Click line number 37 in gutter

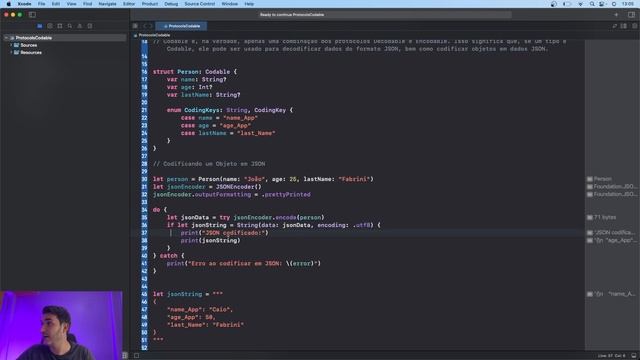tap(144, 233)
